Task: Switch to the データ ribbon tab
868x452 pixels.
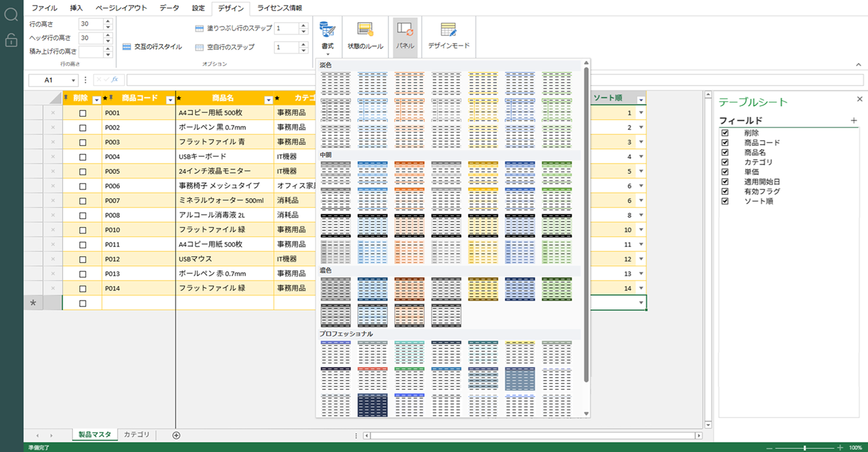Action: pos(169,8)
